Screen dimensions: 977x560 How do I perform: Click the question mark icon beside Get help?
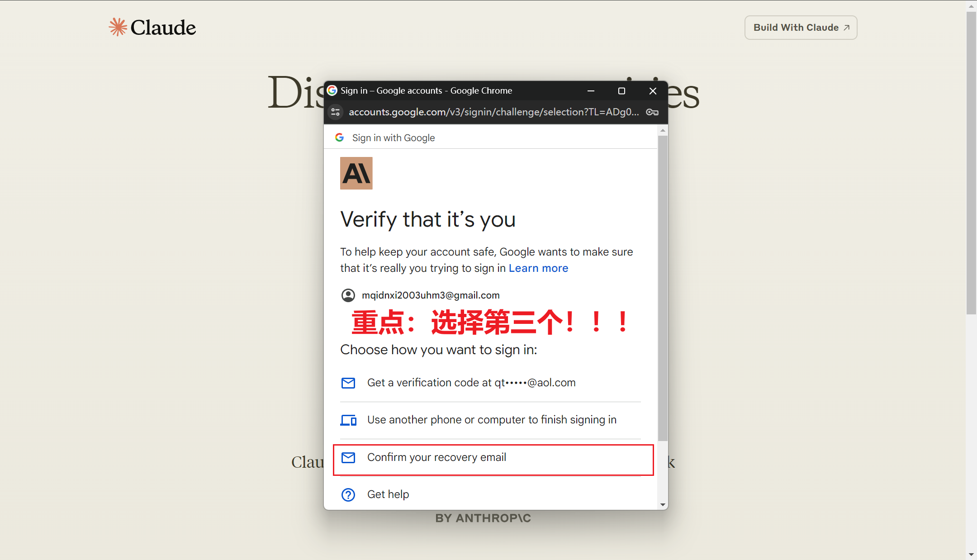(348, 495)
